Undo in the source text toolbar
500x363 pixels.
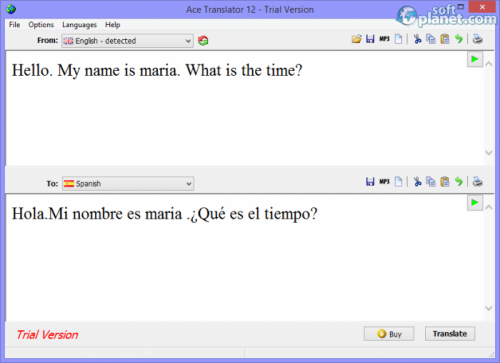459,39
